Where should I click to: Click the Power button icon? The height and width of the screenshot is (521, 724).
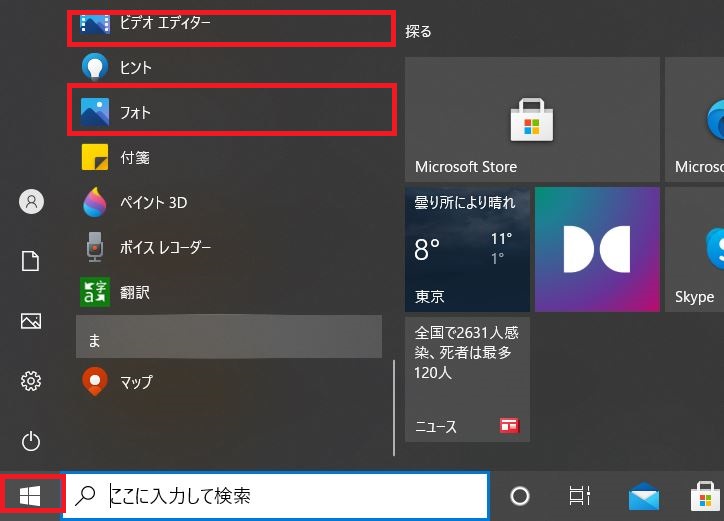(31, 441)
